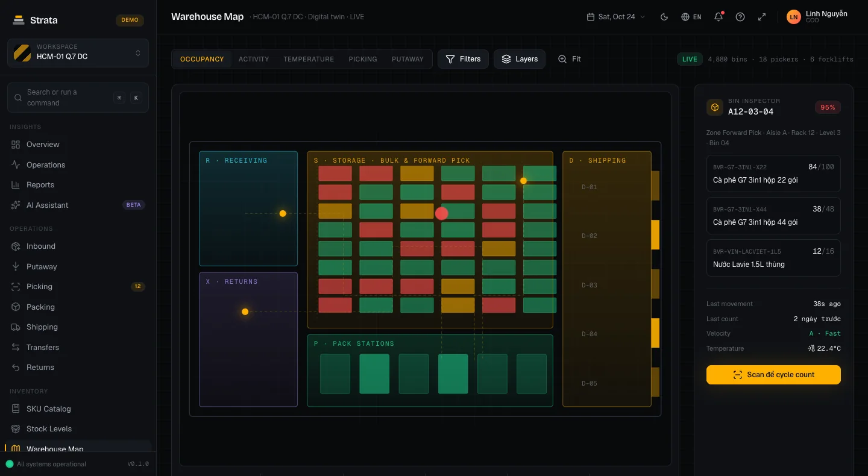The height and width of the screenshot is (476, 868).
Task: Click the search or run command field
Action: pyautogui.click(x=78, y=98)
